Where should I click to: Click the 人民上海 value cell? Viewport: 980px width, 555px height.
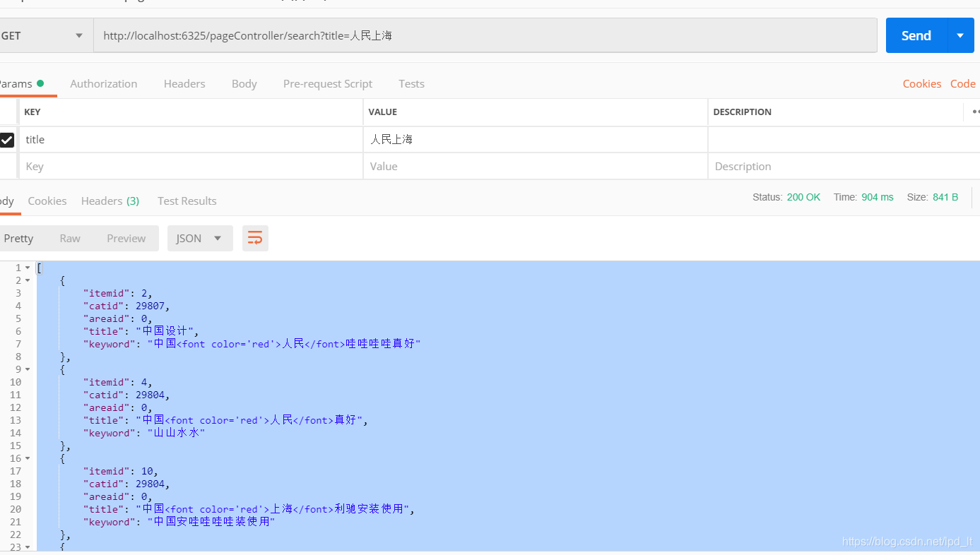coord(536,140)
